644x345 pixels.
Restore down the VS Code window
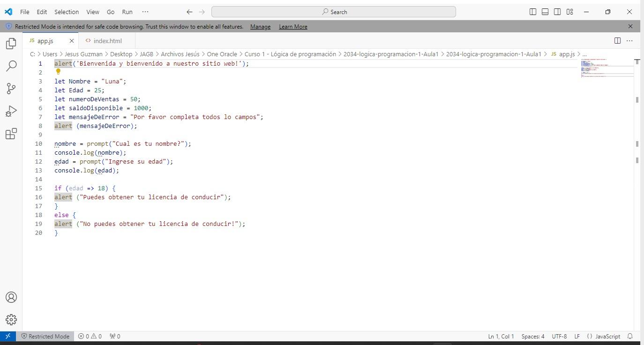tap(608, 12)
